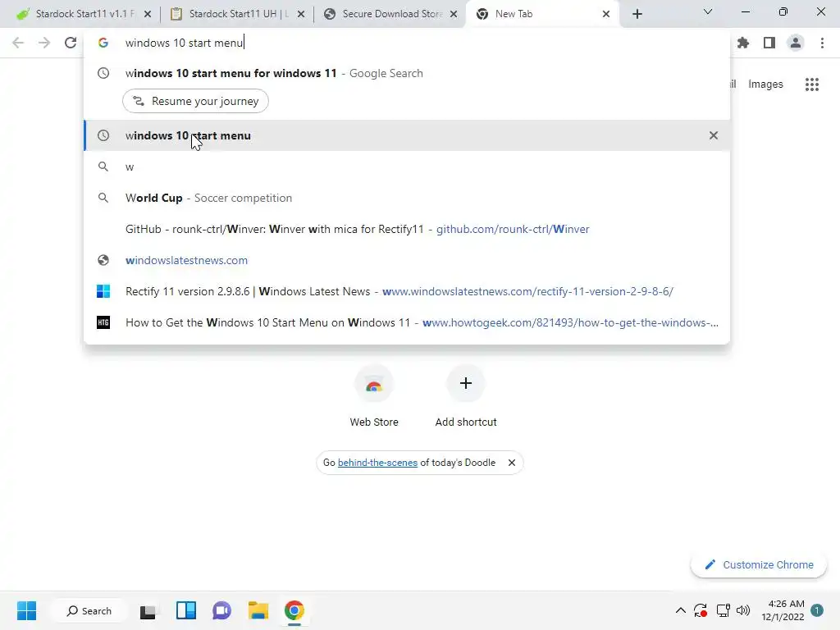
Task: Open Rectify 11 version 2.9.8.6 suggestion
Action: 407,291
